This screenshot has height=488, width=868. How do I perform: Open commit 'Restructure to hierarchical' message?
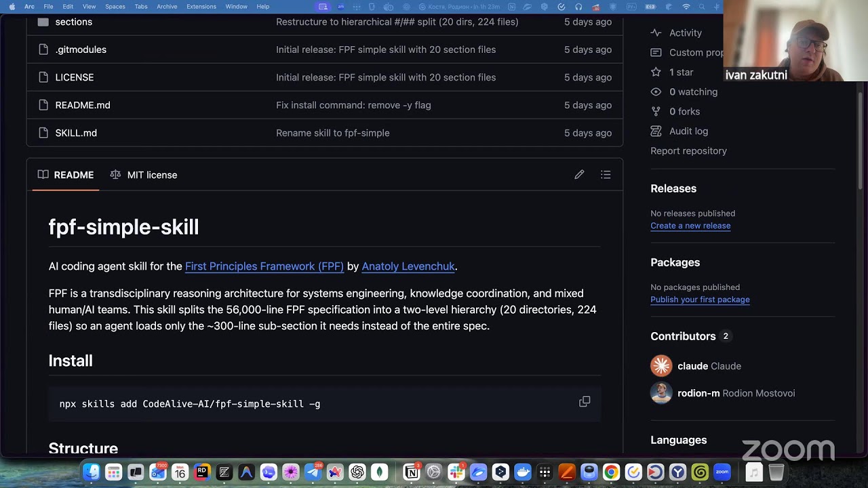tap(397, 22)
